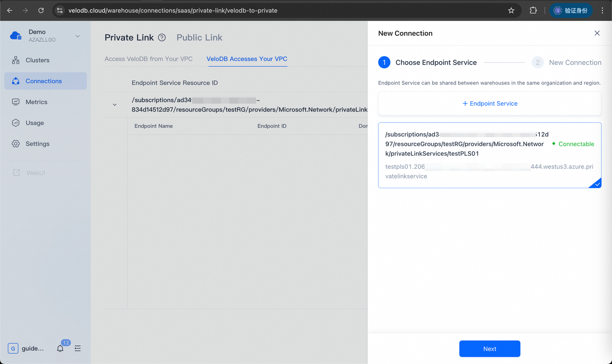The image size is (612, 364).
Task: Toggle the bookmark star in address bar
Action: [511, 10]
